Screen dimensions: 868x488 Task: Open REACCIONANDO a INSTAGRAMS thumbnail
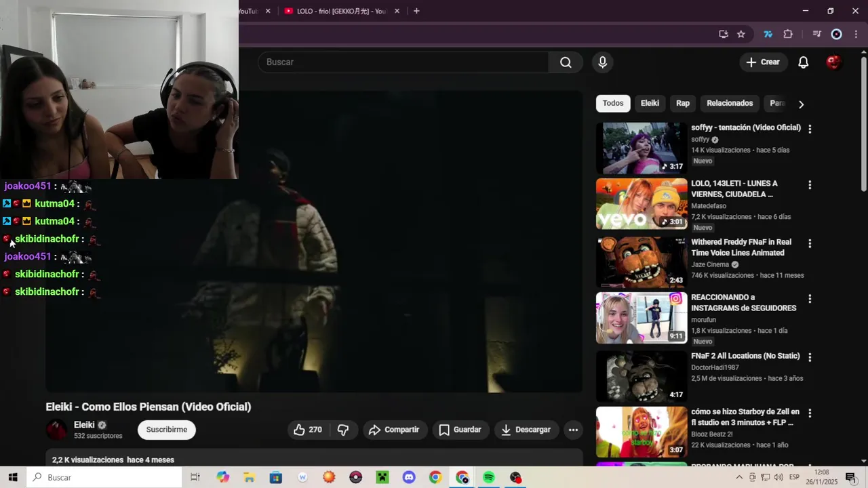pos(642,318)
